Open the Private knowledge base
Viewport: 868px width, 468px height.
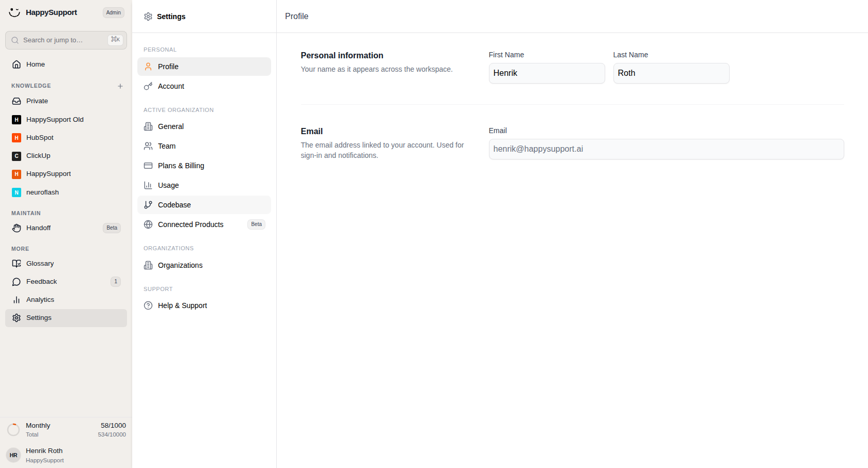[66, 101]
